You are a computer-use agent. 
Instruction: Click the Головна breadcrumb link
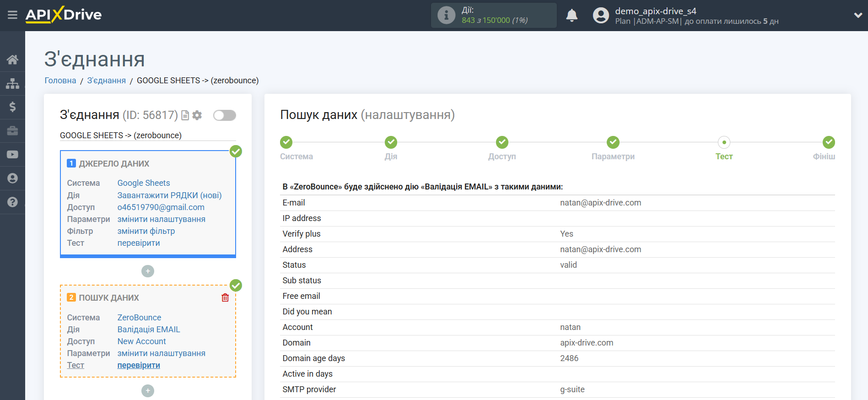(60, 81)
